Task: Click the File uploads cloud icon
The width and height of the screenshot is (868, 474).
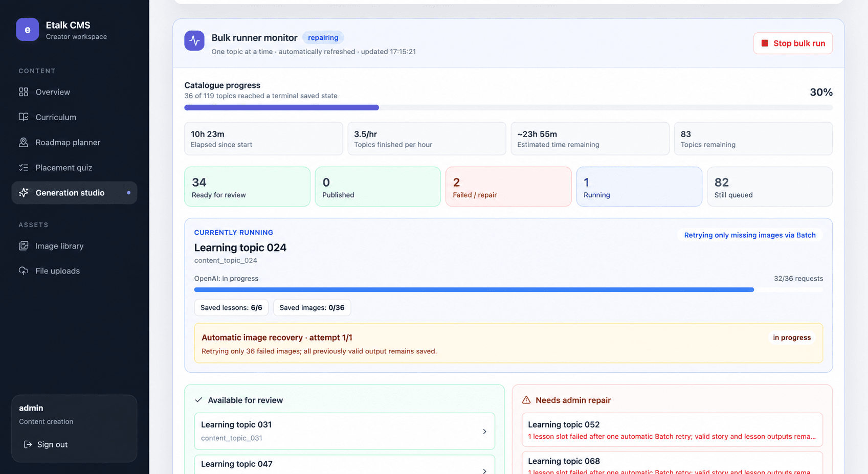Action: [24, 271]
